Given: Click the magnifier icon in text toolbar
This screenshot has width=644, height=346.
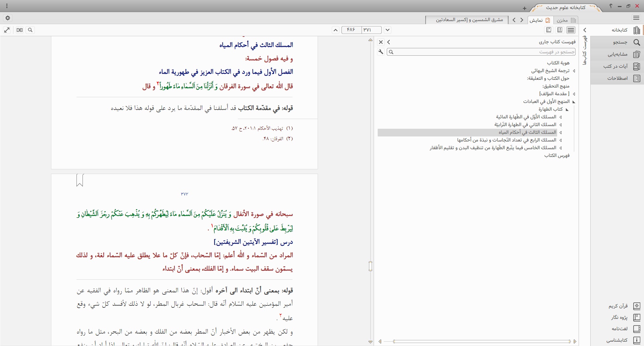Looking at the screenshot, I should [x=30, y=30].
